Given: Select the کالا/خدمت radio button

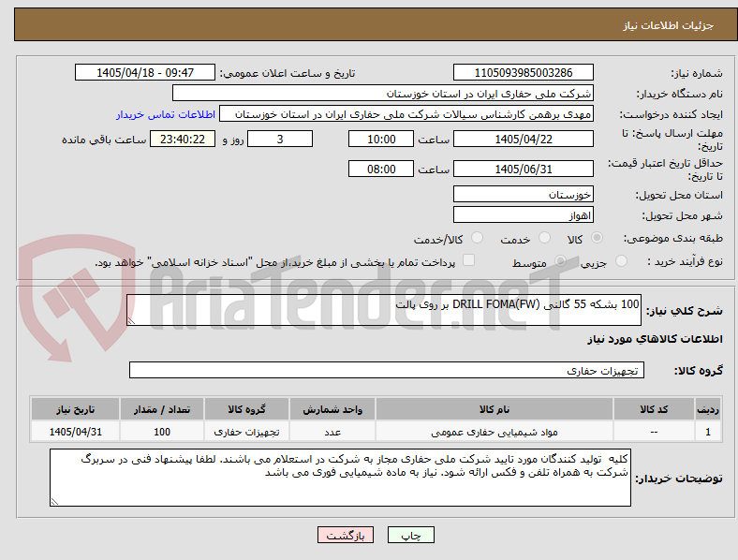Looking at the screenshot, I should pos(478,238).
